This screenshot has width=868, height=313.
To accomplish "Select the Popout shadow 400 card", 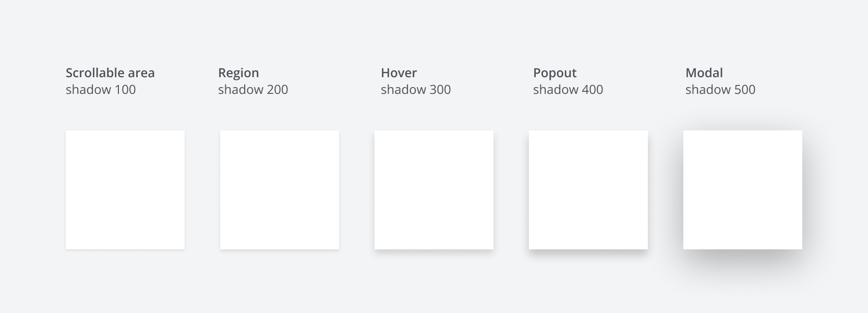I will (588, 190).
